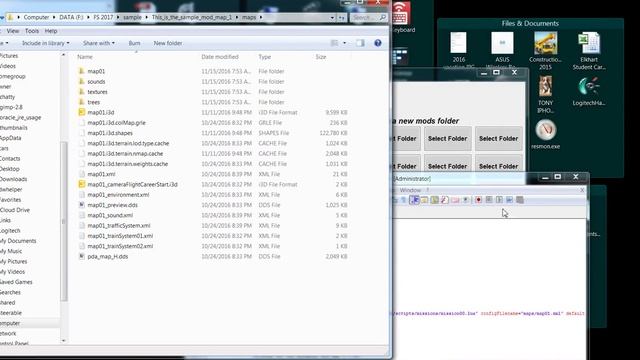This screenshot has height=360, width=640.
Task: Sort by the Size column header
Action: [321, 57]
